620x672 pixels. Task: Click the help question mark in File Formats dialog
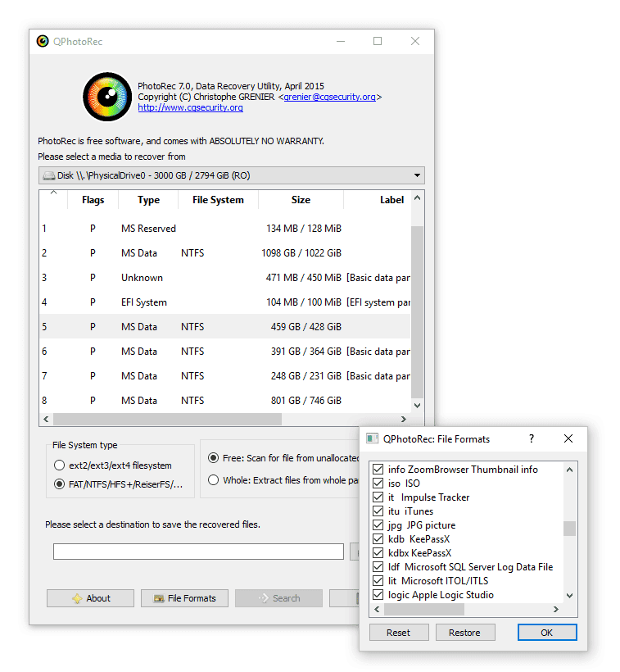pyautogui.click(x=531, y=438)
